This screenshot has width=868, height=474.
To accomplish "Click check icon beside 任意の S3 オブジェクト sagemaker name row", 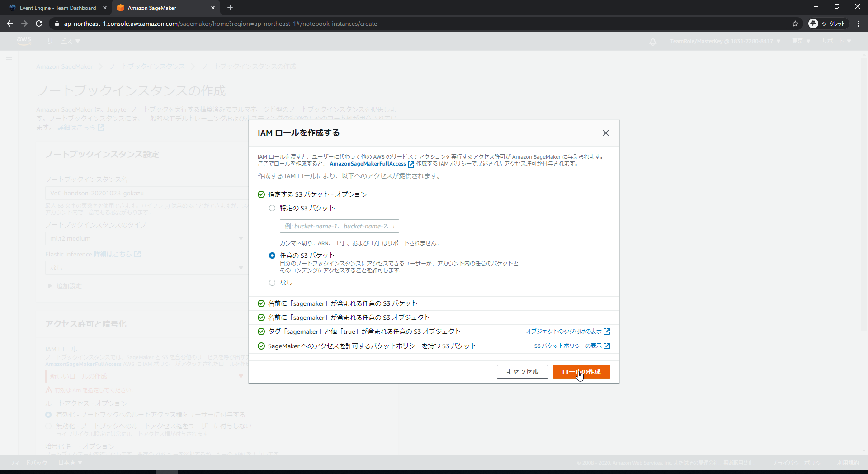I will click(261, 318).
